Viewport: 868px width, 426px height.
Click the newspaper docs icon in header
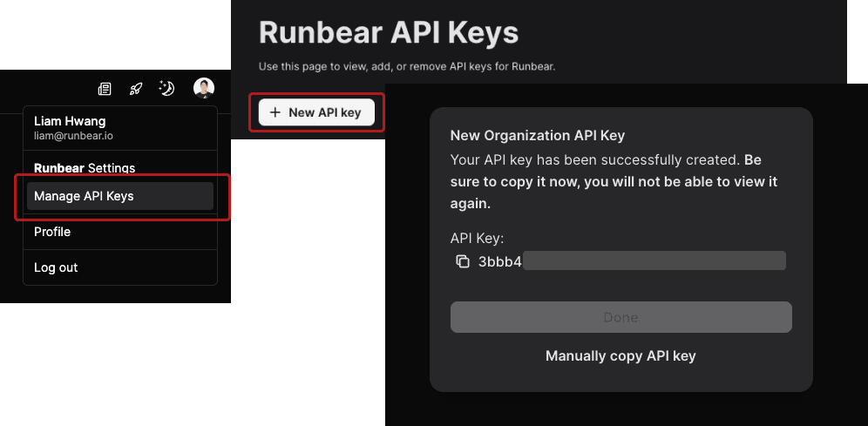point(105,88)
